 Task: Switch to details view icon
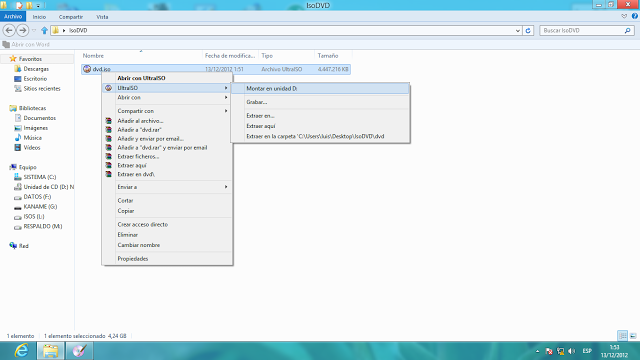[622, 336]
